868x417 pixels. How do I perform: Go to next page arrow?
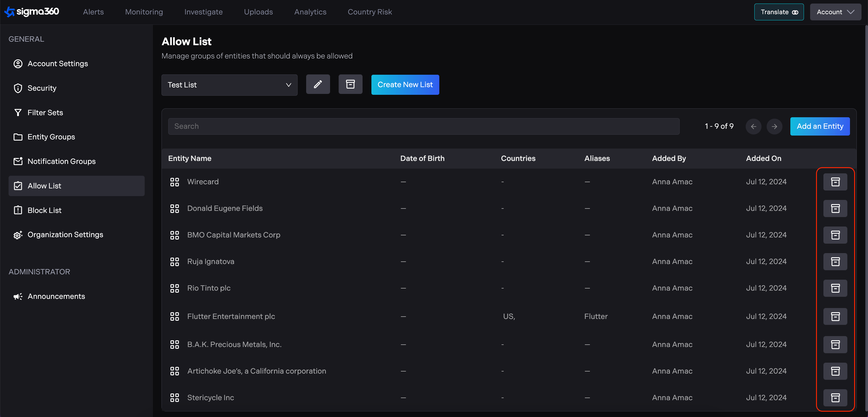tap(774, 126)
